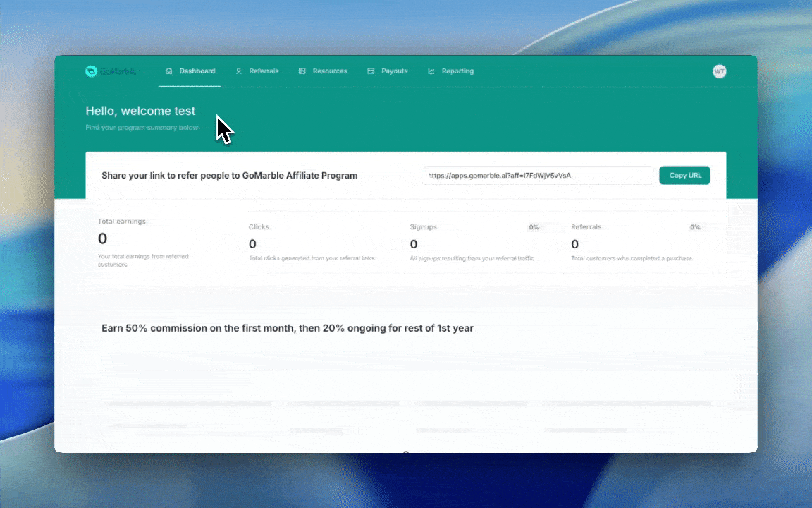The image size is (812, 508).
Task: Click the Payouts card icon
Action: pos(371,71)
